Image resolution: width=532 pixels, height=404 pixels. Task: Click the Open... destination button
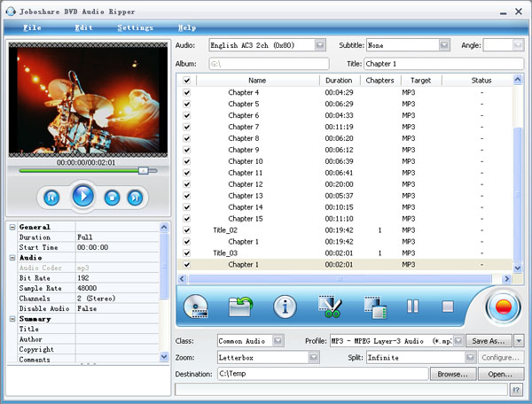[x=500, y=374]
